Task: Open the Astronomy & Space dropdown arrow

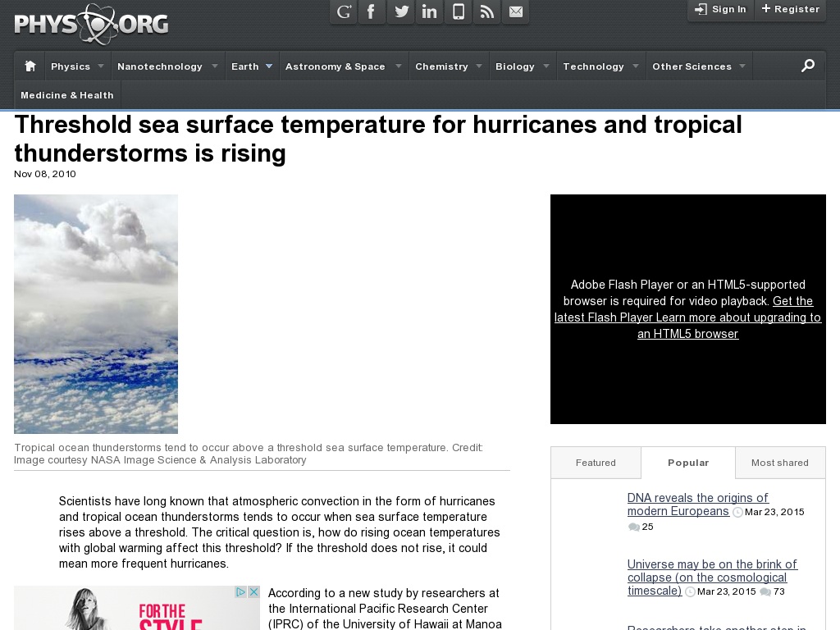Action: (x=398, y=66)
